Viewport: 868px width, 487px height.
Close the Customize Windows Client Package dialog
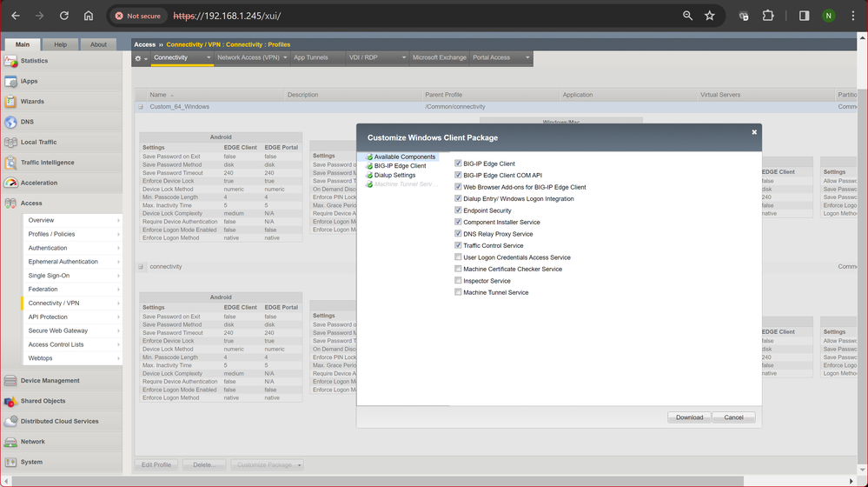[754, 132]
